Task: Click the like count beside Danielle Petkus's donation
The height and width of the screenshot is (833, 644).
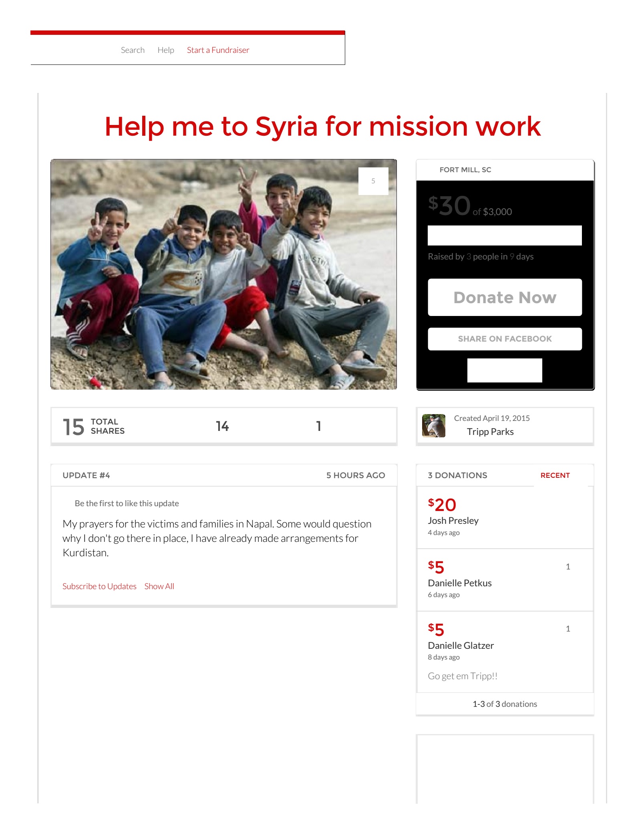Action: pos(568,567)
